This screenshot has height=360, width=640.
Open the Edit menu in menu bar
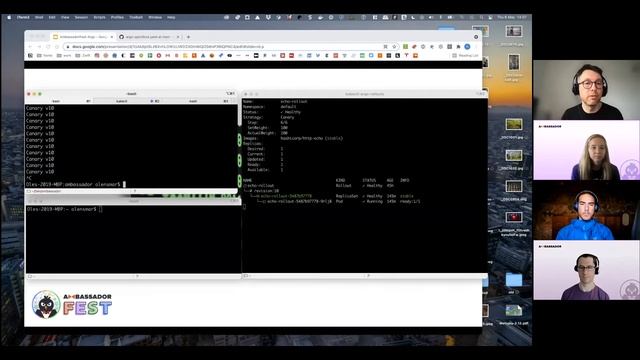pyautogui.click(x=52, y=18)
